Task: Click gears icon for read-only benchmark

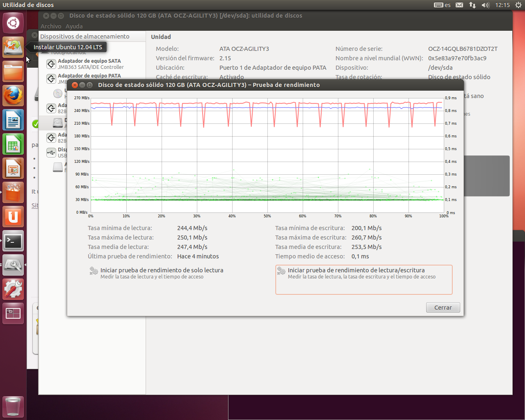Action: (94, 271)
